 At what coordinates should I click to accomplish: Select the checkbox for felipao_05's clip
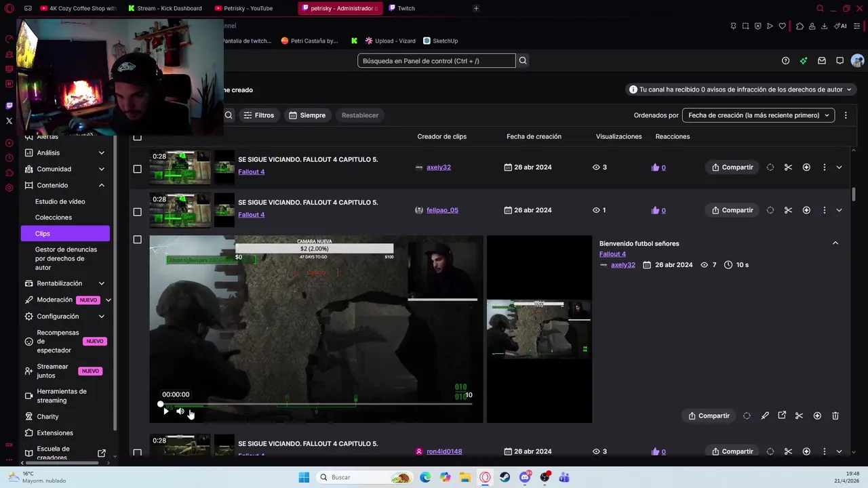[x=137, y=211]
